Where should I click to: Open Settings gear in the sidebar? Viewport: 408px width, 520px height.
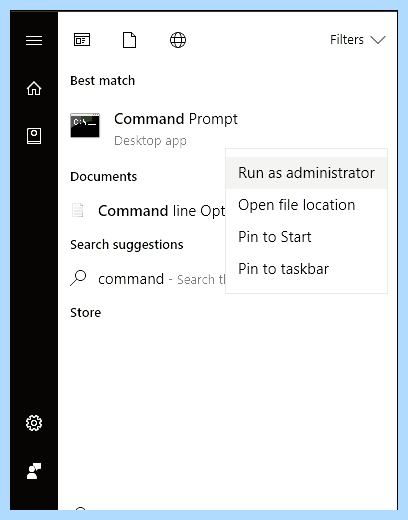coord(34,423)
